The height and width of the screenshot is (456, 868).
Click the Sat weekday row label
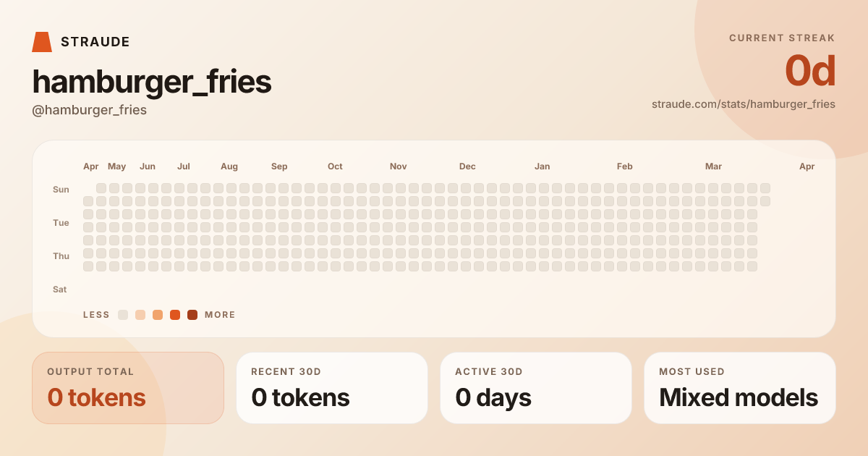click(x=60, y=290)
